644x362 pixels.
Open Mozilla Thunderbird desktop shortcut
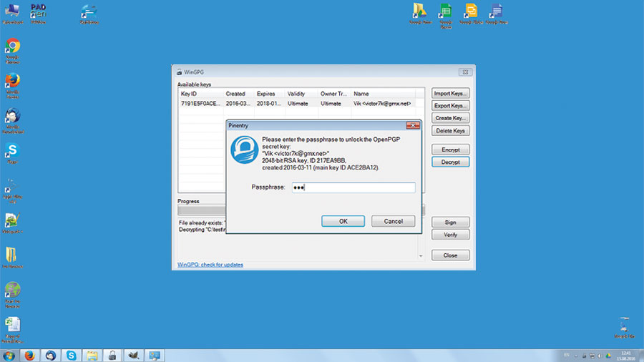click(x=12, y=116)
